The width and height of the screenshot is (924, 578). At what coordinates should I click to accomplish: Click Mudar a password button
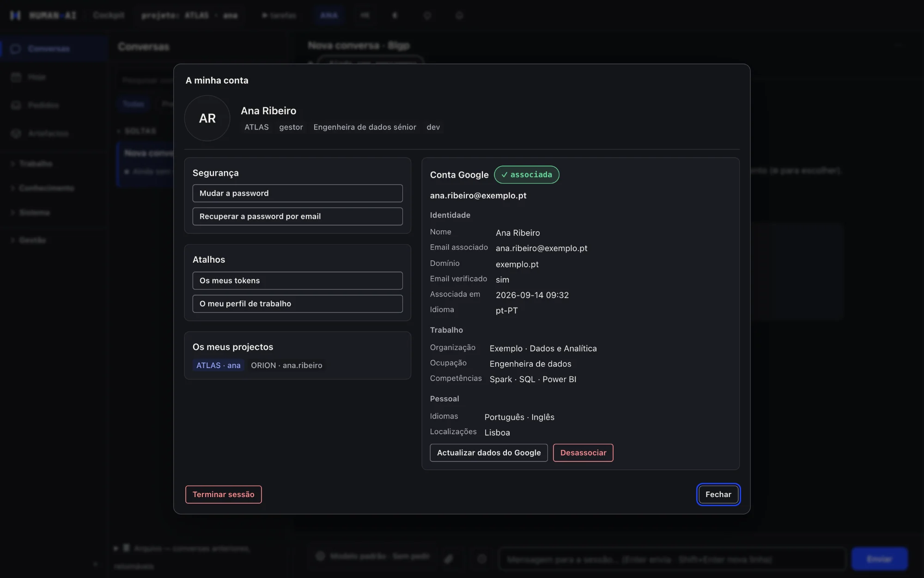pos(298,193)
